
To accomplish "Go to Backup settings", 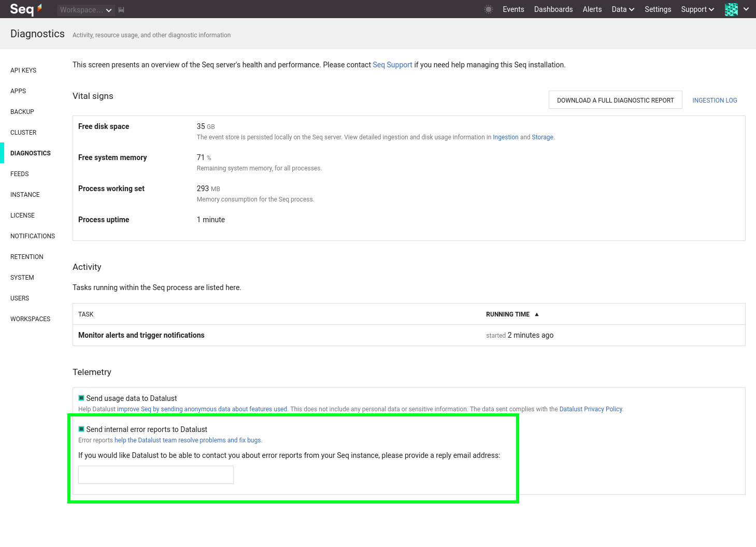I will pos(22,112).
